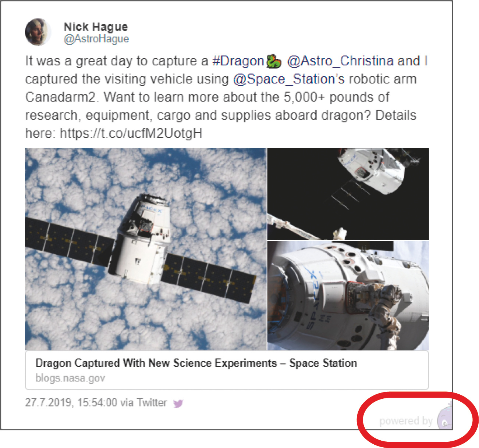Click the Twitter bird icon

point(178,404)
